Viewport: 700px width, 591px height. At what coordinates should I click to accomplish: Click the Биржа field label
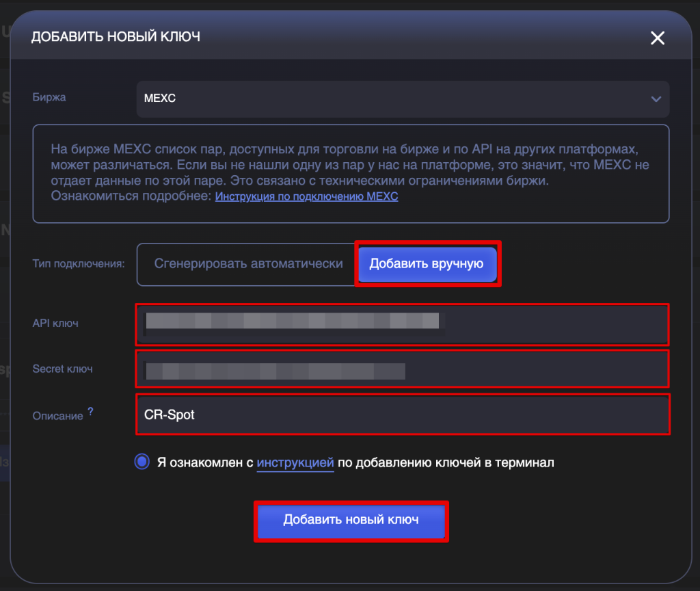coord(49,97)
